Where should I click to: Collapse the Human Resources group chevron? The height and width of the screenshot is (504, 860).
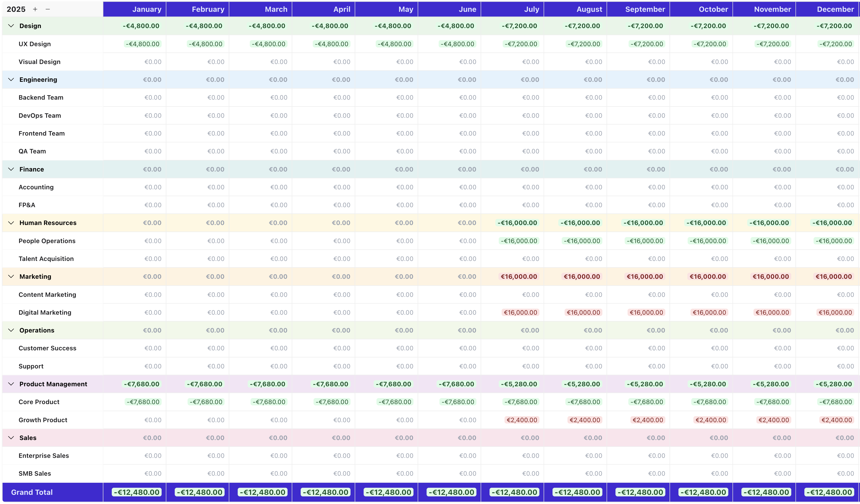pos(11,223)
